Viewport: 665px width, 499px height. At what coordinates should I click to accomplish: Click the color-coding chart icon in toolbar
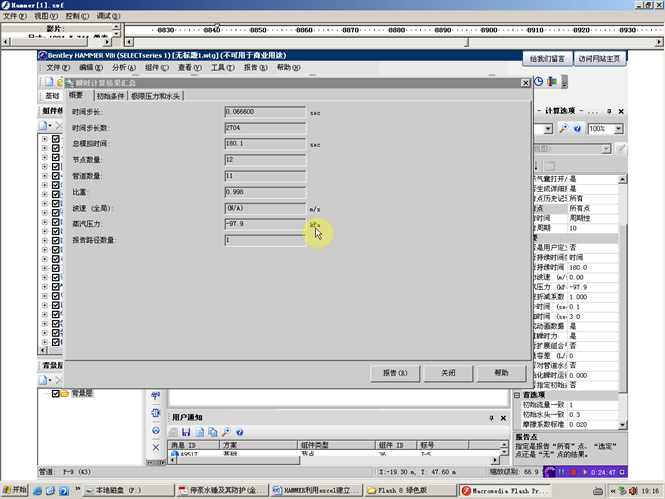click(553, 82)
